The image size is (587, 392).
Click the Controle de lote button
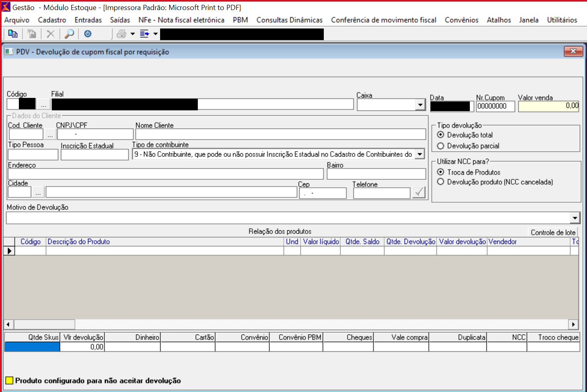pyautogui.click(x=553, y=233)
